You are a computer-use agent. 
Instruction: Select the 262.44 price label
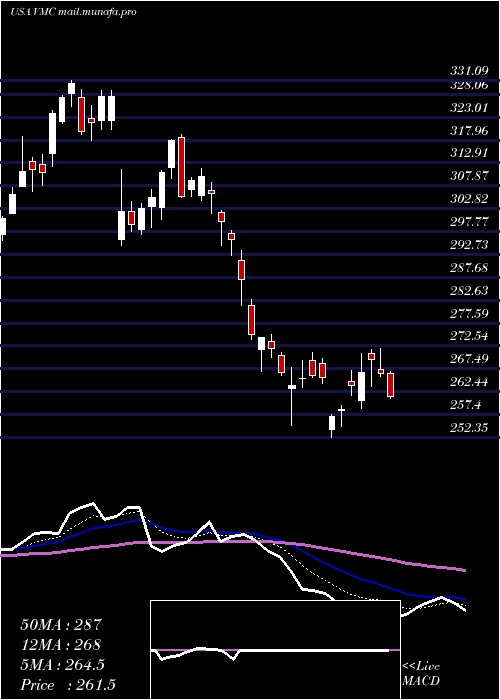click(x=468, y=382)
